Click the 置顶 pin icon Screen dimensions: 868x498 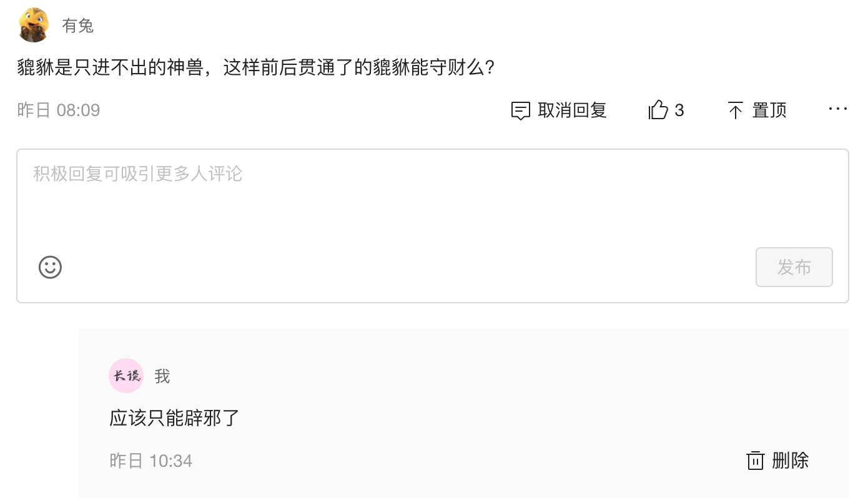(x=737, y=110)
